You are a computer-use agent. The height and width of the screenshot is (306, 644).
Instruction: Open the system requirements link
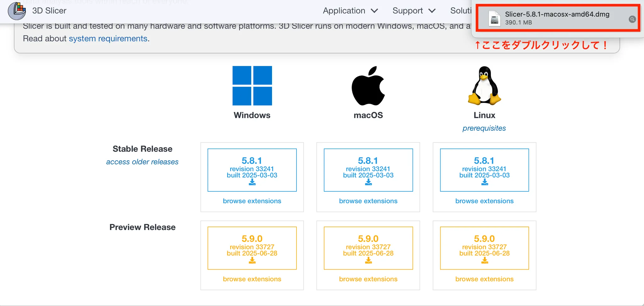[108, 39]
